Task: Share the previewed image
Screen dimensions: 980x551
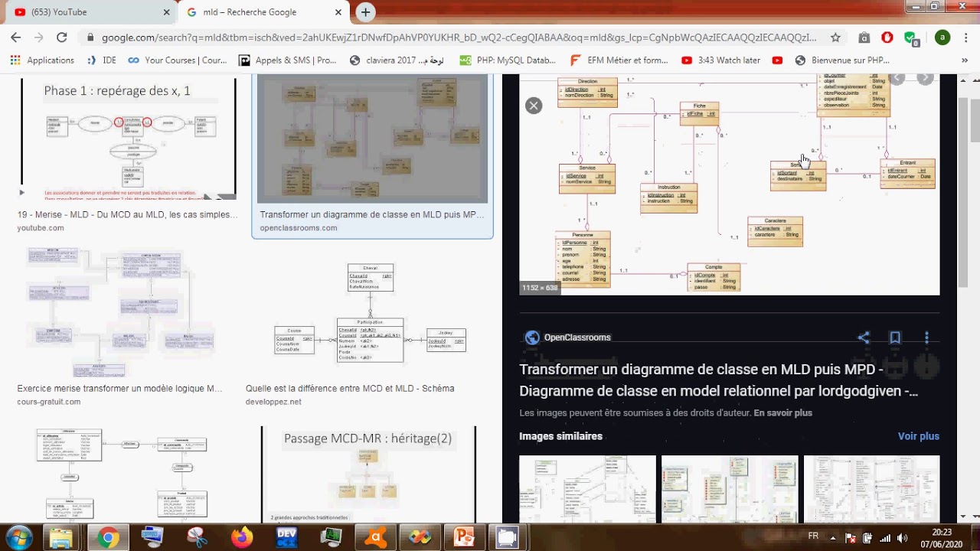Action: point(864,337)
